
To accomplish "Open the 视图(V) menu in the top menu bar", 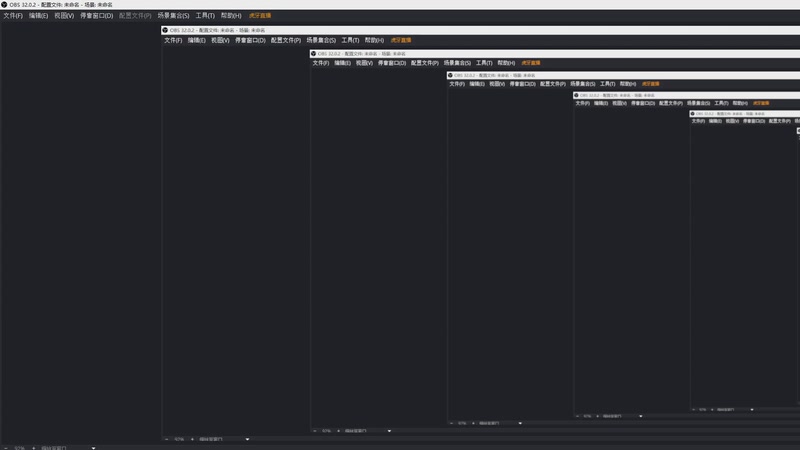I will point(64,16).
